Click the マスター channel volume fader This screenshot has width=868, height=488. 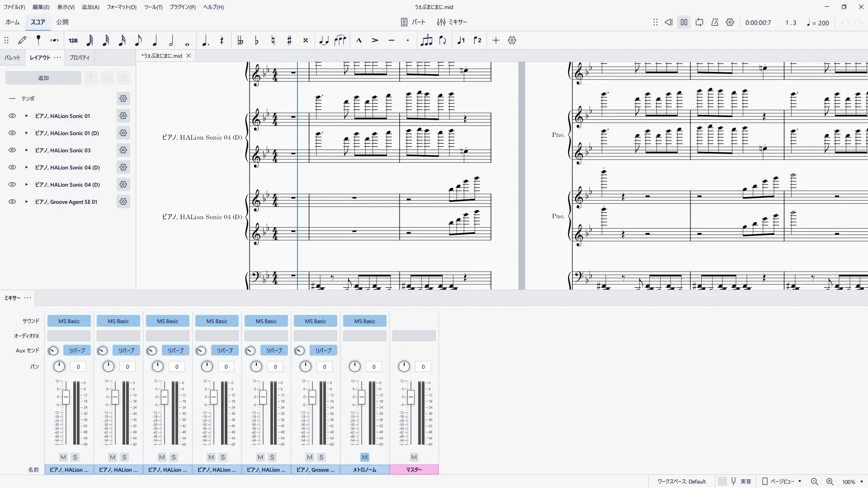click(410, 398)
